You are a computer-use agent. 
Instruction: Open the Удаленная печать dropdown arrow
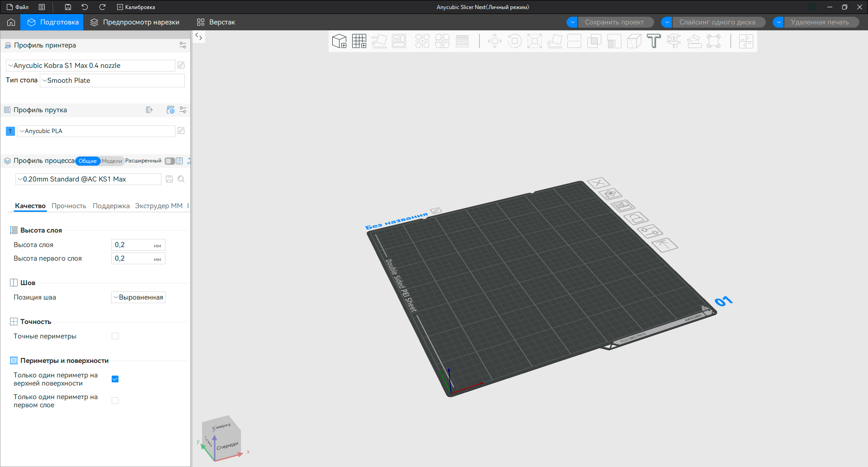coord(778,22)
